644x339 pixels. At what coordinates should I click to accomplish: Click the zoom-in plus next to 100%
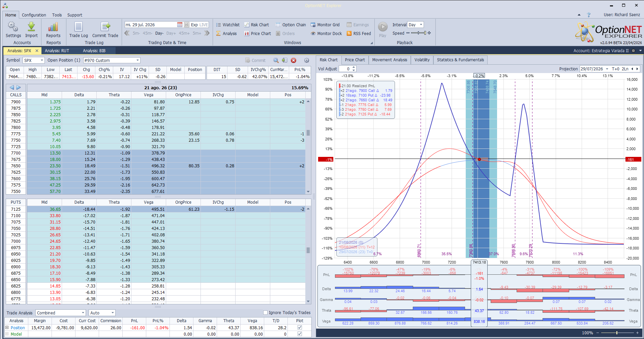pos(637,333)
